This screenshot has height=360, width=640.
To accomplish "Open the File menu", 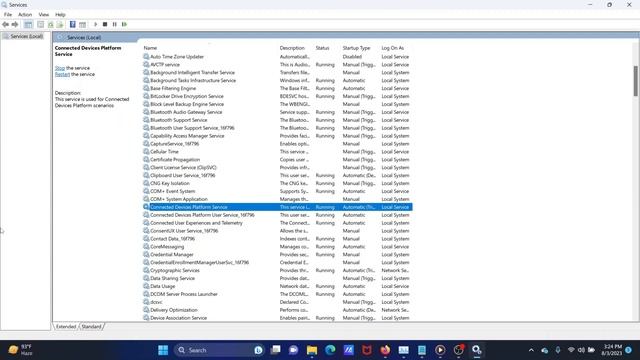I will pos(8,14).
